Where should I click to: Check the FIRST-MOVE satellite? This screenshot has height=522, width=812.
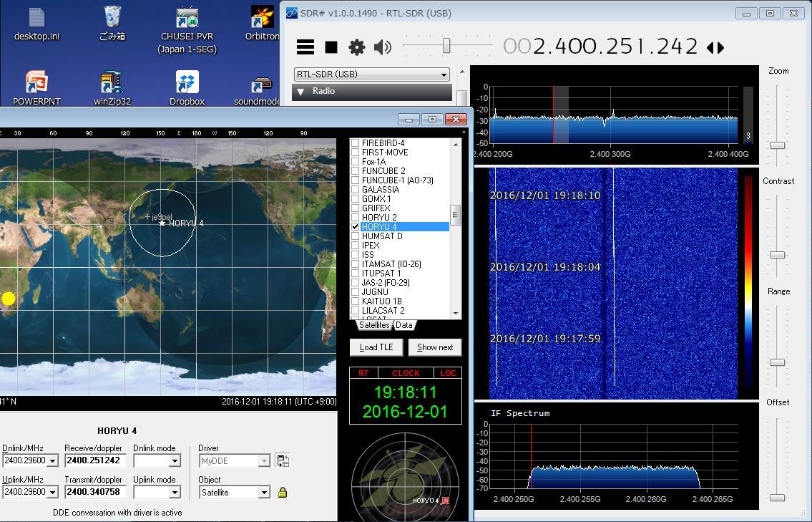356,153
